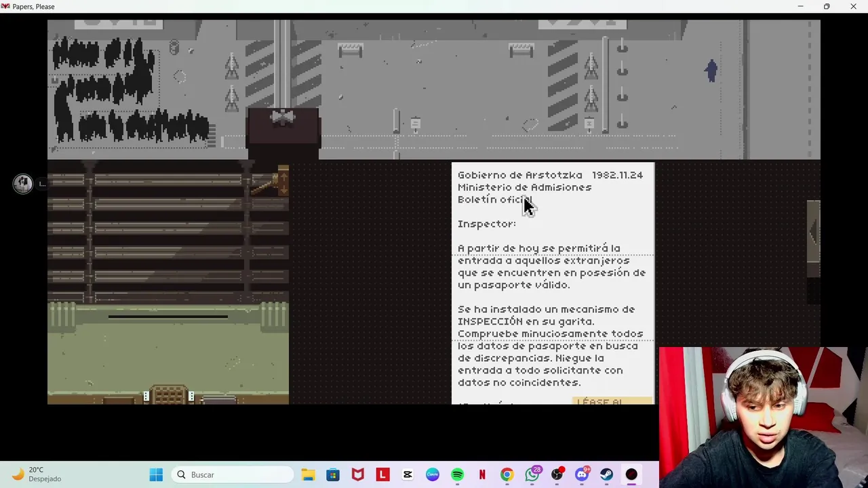
Task: Click the taskbar icon left of Discord
Action: point(557,475)
